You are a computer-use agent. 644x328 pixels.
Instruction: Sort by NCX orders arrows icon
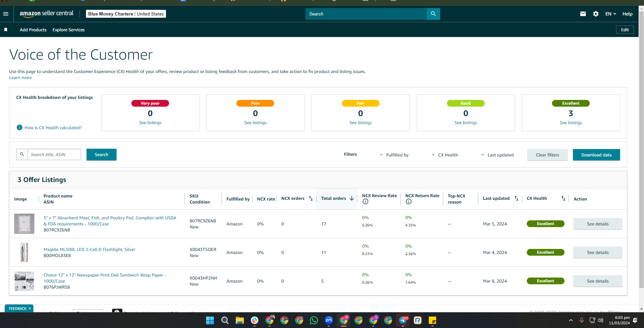tap(311, 198)
